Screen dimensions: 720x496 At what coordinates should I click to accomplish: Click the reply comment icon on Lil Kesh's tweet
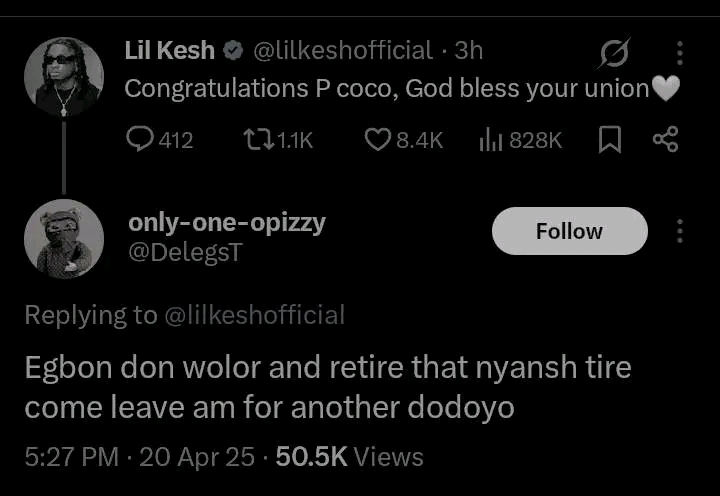(x=140, y=140)
